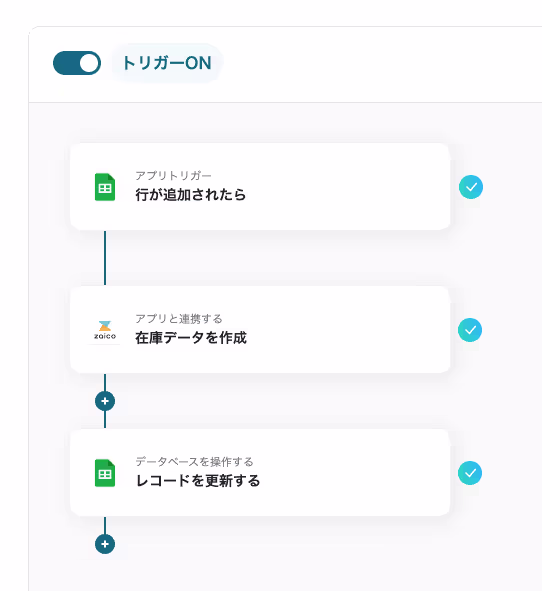The height and width of the screenshot is (591, 542).
Task: Open the レコードを更新する step
Action: pyautogui.click(x=260, y=473)
